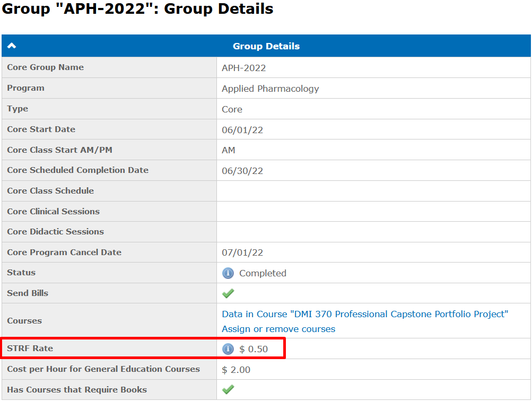The image size is (532, 401).
Task: Select the 07/01/22 program cancel date
Action: tap(242, 252)
